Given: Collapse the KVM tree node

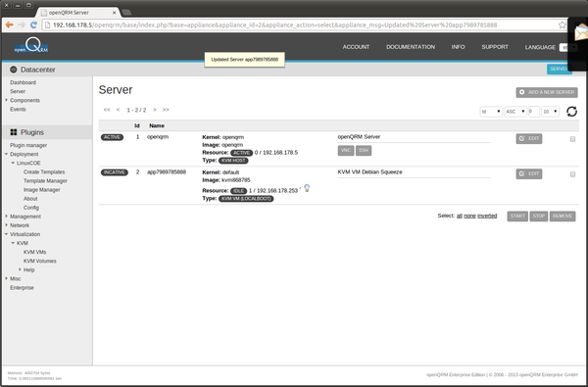Looking at the screenshot, I should (13, 243).
